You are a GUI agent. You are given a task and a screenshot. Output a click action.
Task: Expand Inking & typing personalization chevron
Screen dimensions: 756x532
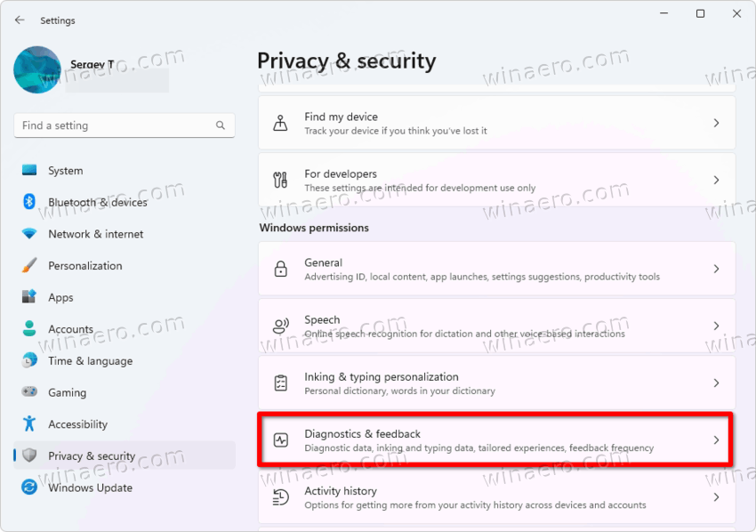pos(717,383)
